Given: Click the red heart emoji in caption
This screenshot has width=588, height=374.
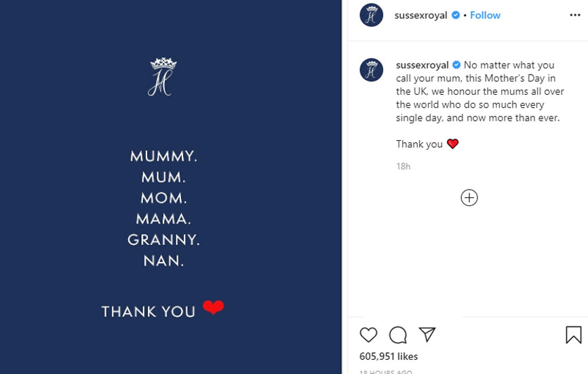Looking at the screenshot, I should tap(453, 144).
